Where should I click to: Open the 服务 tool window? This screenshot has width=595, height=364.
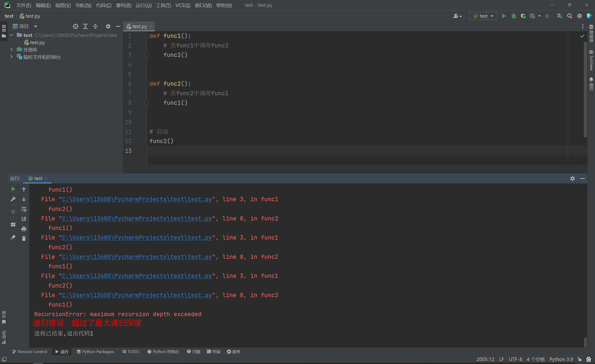pyautogui.click(x=234, y=351)
